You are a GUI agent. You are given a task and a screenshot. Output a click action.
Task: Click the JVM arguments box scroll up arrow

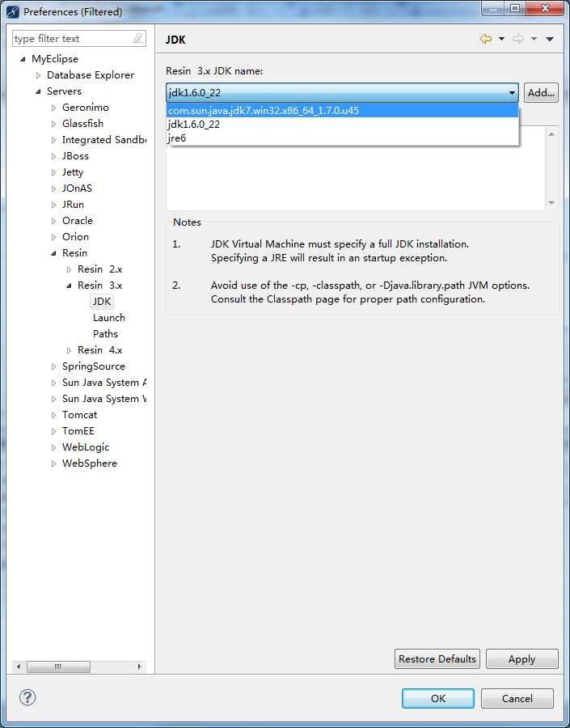(x=551, y=134)
